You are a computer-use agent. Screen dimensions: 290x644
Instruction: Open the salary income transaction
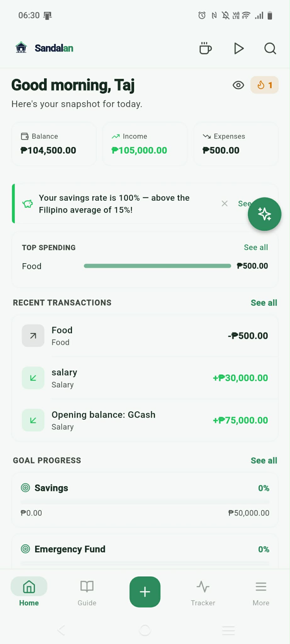[145, 378]
